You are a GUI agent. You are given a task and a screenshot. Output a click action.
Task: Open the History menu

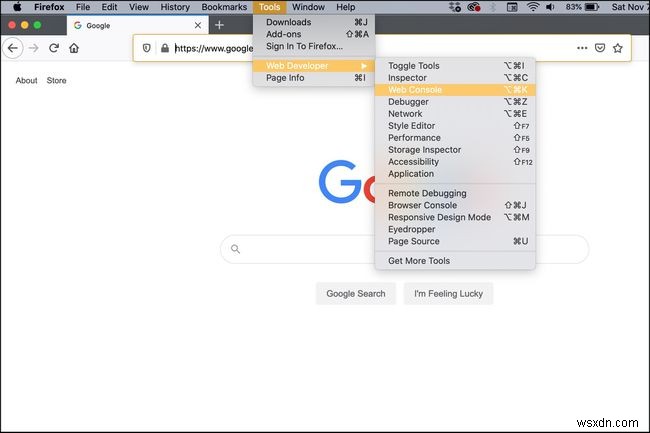coord(175,7)
